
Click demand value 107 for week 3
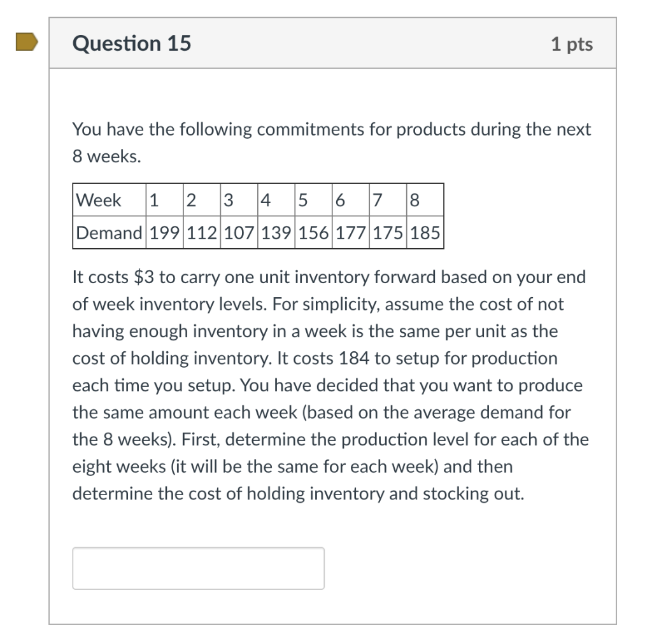pos(238,233)
